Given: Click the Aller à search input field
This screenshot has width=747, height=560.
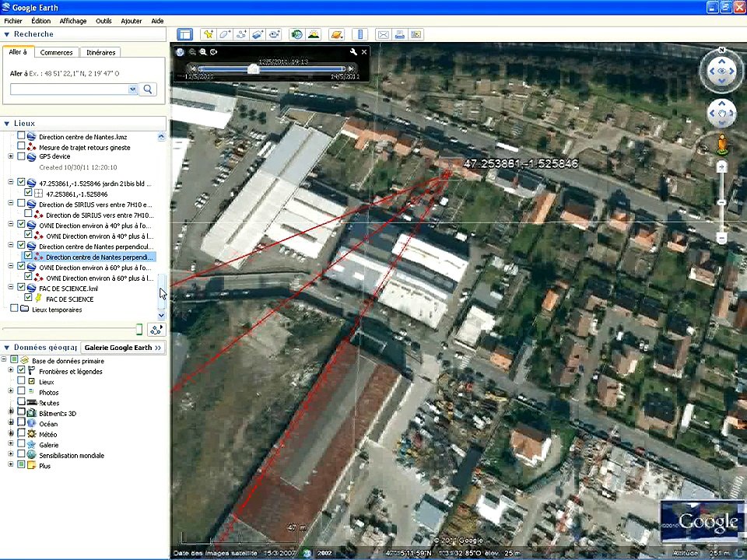Looking at the screenshot, I should coord(69,89).
